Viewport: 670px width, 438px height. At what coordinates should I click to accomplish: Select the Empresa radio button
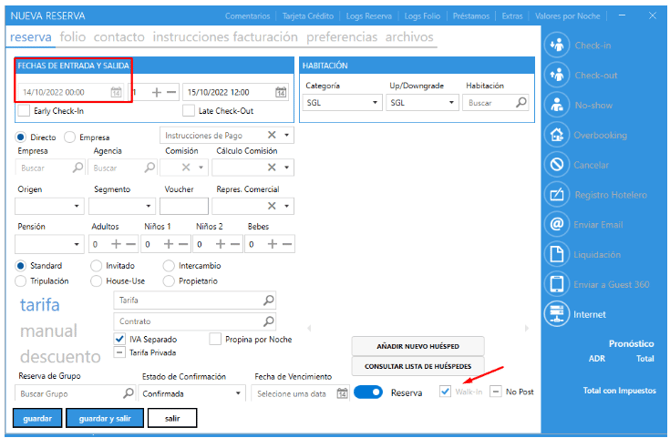pos(70,137)
